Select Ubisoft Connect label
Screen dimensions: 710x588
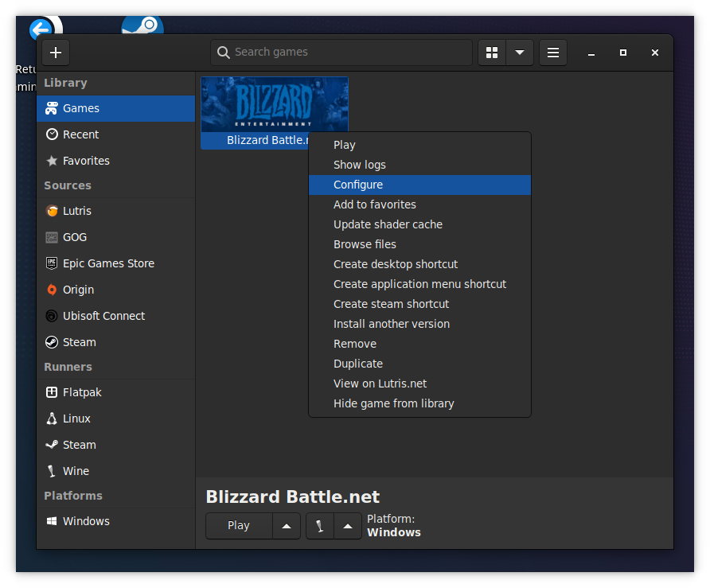[103, 316]
